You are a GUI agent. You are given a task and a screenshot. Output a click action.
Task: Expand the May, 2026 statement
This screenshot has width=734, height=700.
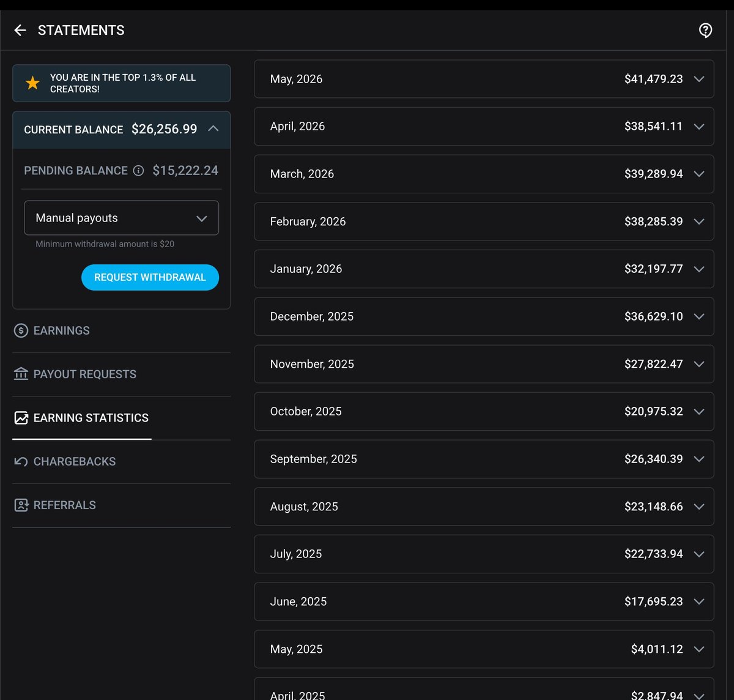(484, 79)
